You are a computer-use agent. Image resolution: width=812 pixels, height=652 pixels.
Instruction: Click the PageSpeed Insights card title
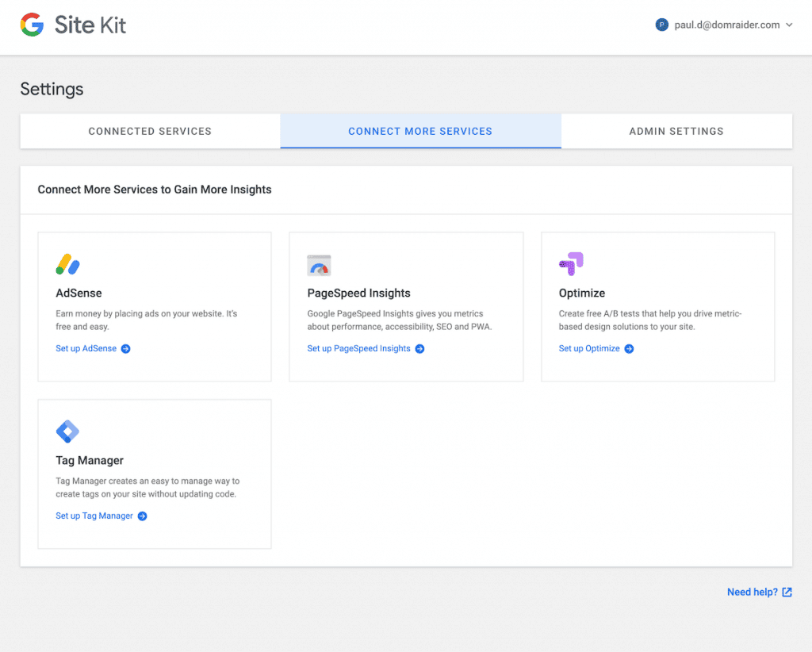tap(359, 293)
